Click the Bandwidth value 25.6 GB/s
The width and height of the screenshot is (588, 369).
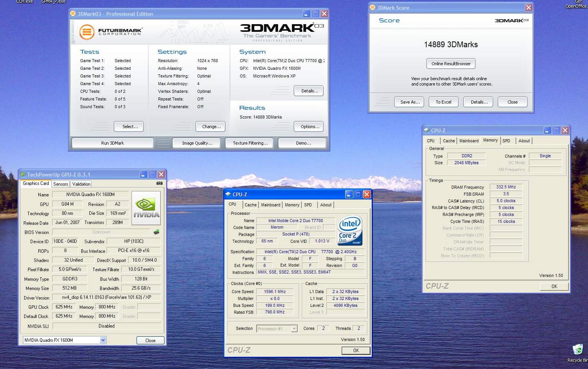tap(141, 288)
